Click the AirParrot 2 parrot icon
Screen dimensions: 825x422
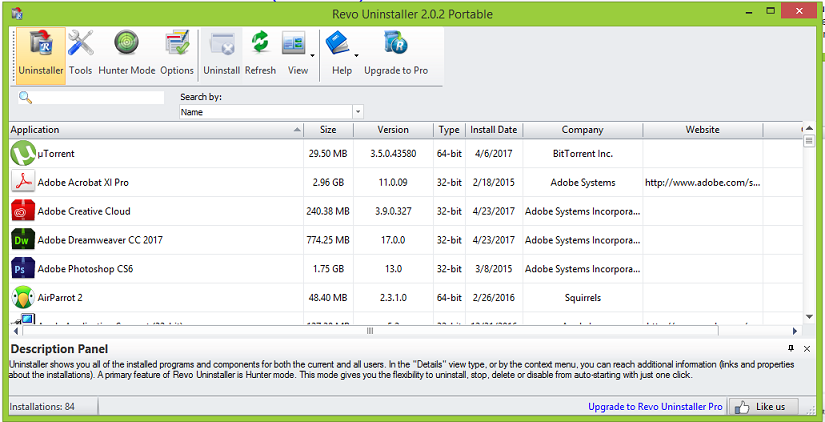click(x=23, y=297)
